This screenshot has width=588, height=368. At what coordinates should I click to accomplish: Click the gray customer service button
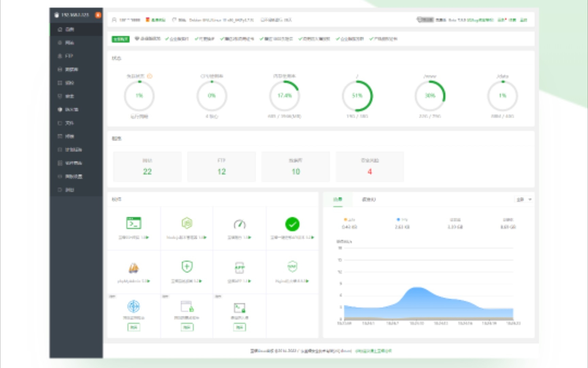click(x=425, y=20)
